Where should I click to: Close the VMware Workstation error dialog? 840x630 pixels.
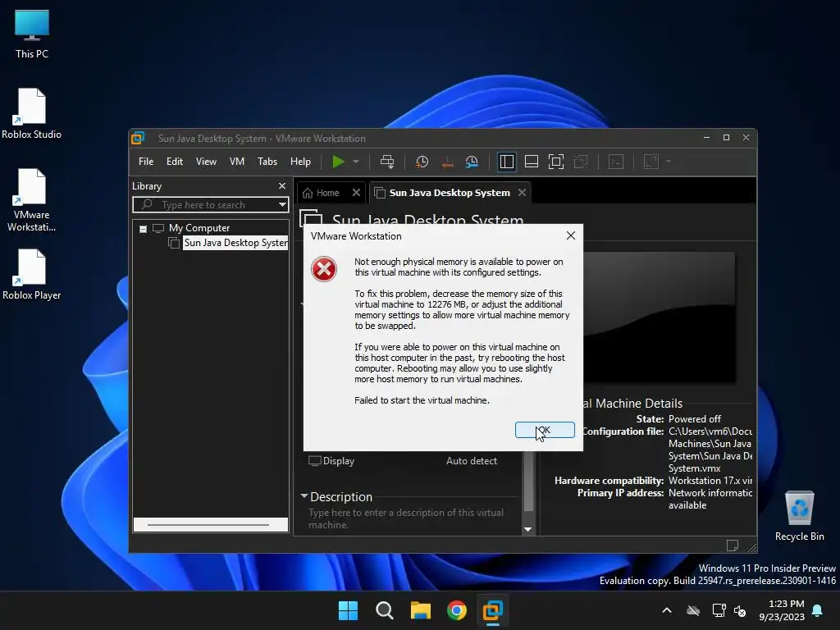click(571, 235)
